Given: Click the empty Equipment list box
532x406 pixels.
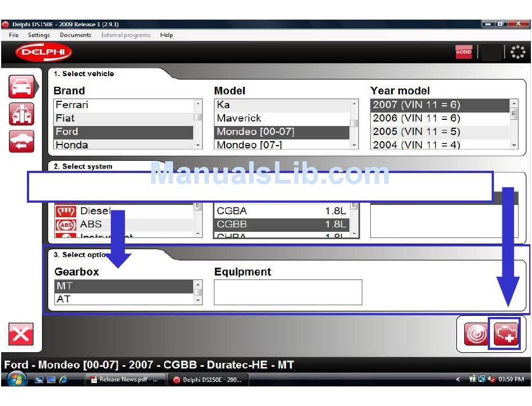Looking at the screenshot, I should (x=288, y=292).
